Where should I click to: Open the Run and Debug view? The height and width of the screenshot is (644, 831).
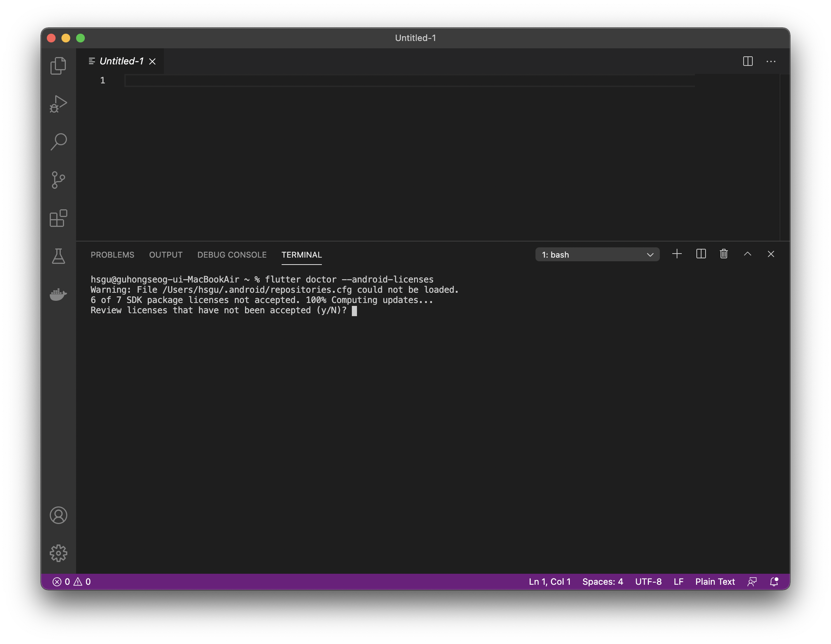(x=58, y=104)
